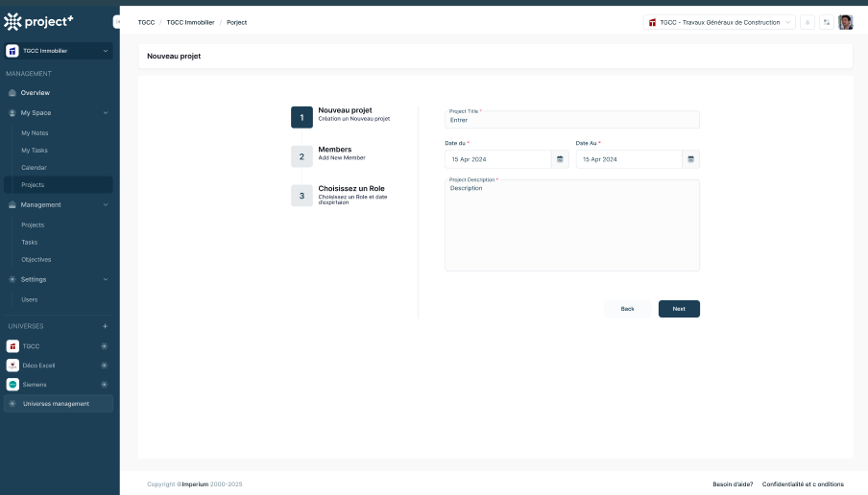Select Projects under My Space
This screenshot has width=868, height=495.
coord(59,185)
